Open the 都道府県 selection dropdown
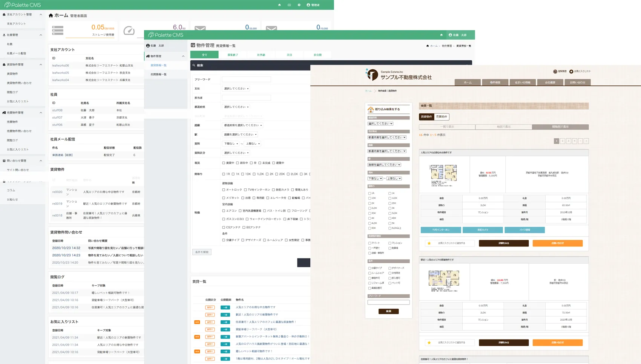Image resolution: width=641 pixels, height=364 pixels. pyautogui.click(x=236, y=107)
